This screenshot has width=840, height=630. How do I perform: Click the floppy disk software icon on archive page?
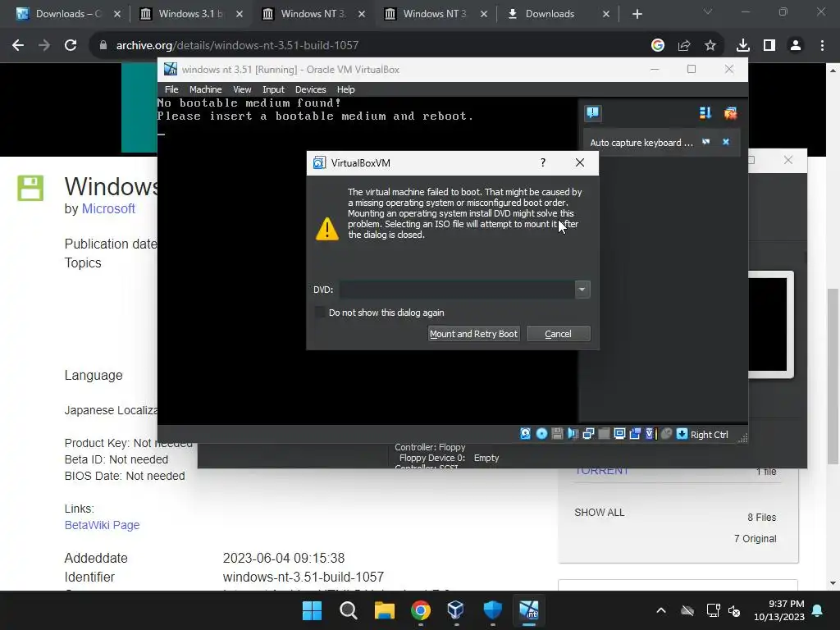(30, 188)
